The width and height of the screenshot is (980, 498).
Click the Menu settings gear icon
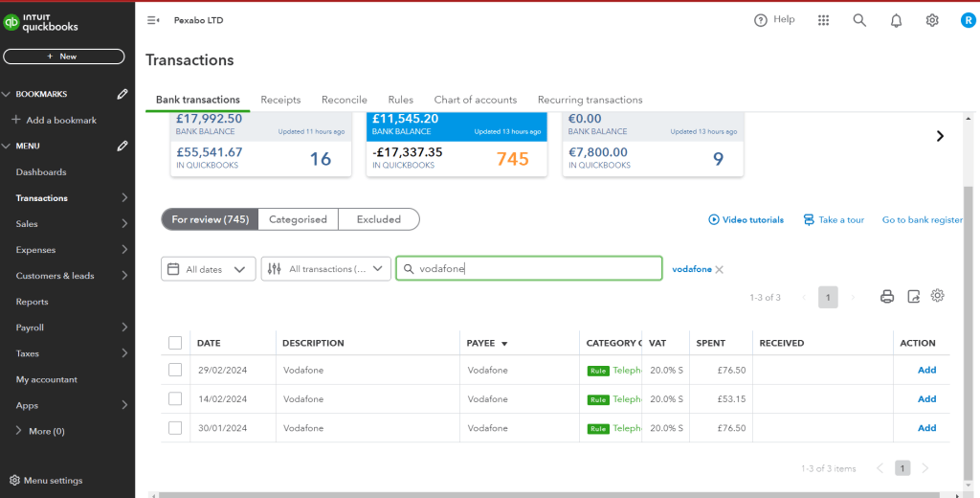[14, 481]
